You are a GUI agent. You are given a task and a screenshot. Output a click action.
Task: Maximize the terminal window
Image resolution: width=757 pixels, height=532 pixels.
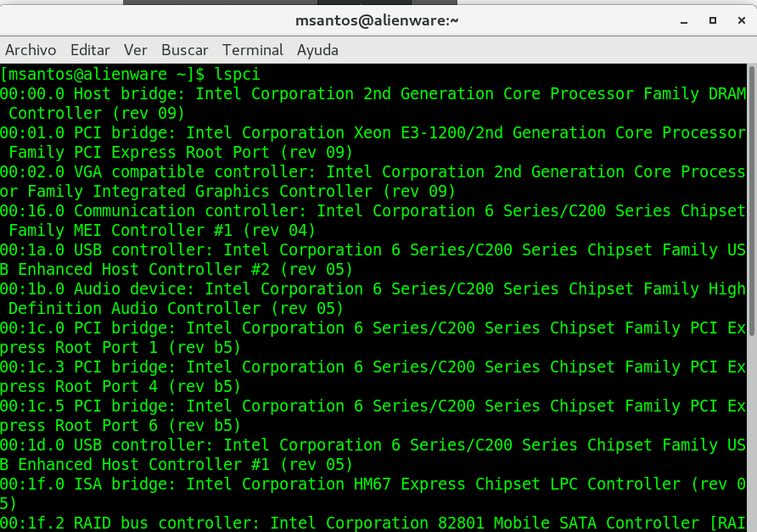click(x=713, y=20)
